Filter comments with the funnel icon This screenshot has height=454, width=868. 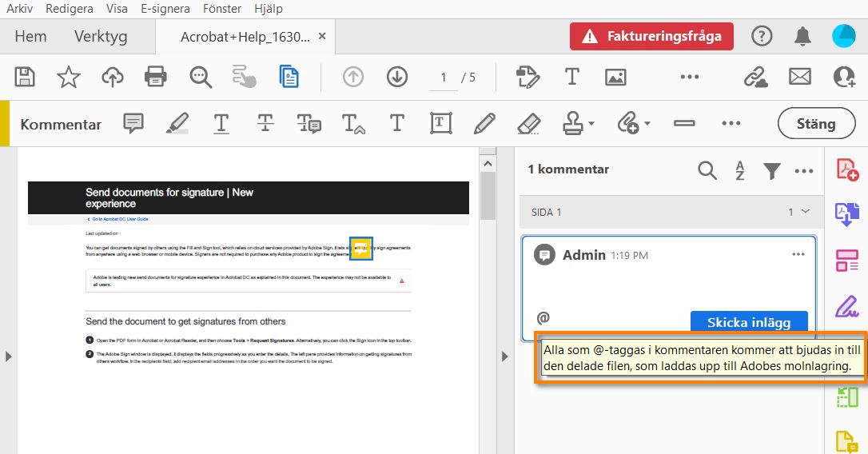pos(771,171)
